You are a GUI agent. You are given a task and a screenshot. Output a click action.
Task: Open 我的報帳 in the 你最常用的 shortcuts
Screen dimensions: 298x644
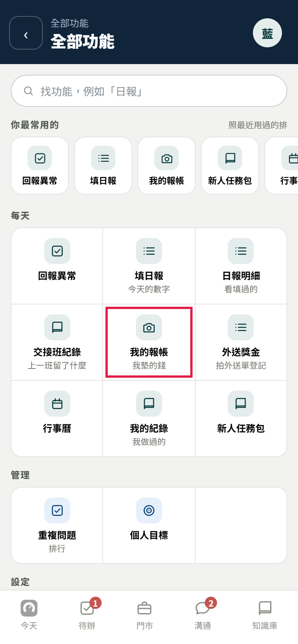coord(167,166)
